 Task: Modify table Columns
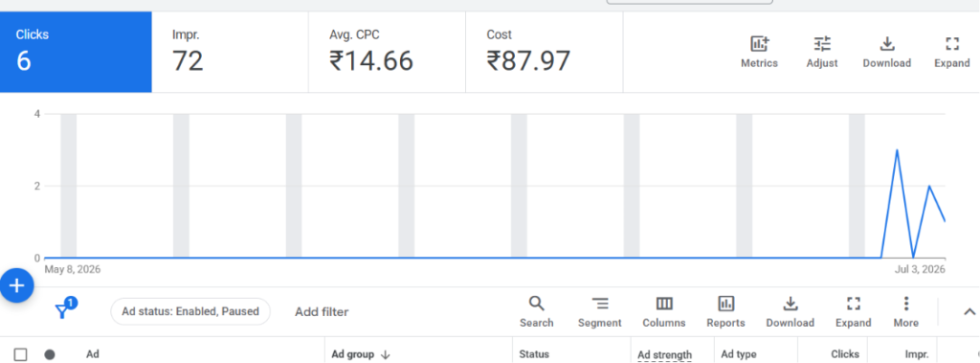[x=664, y=305]
